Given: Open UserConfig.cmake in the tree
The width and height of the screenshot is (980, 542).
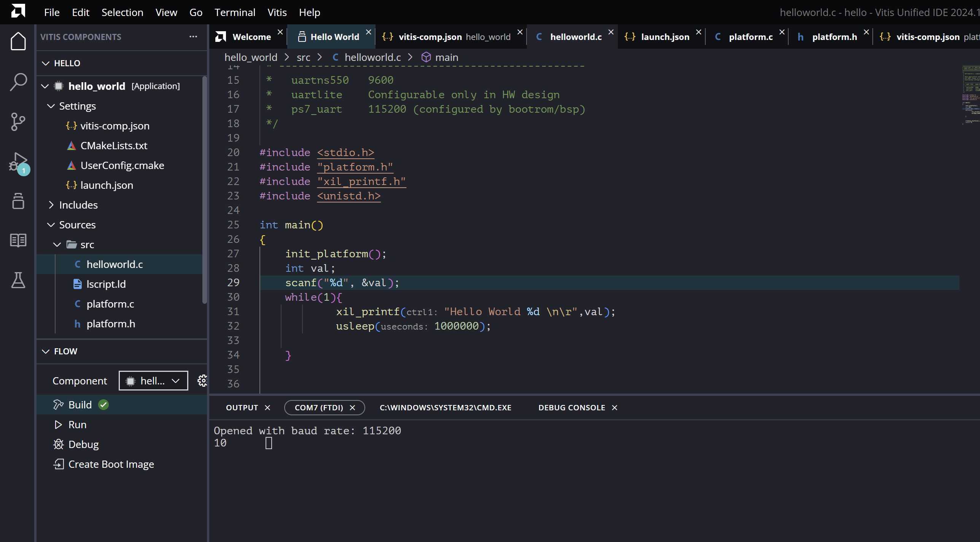Looking at the screenshot, I should tap(122, 165).
